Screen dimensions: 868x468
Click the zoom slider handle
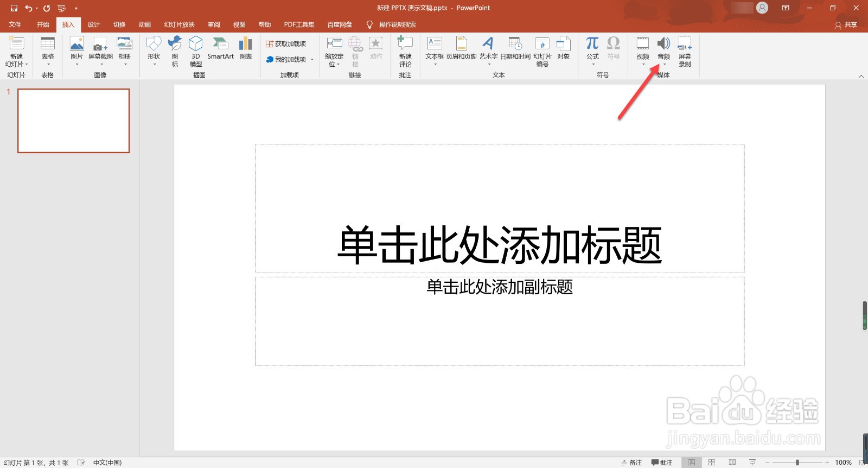pos(797,463)
